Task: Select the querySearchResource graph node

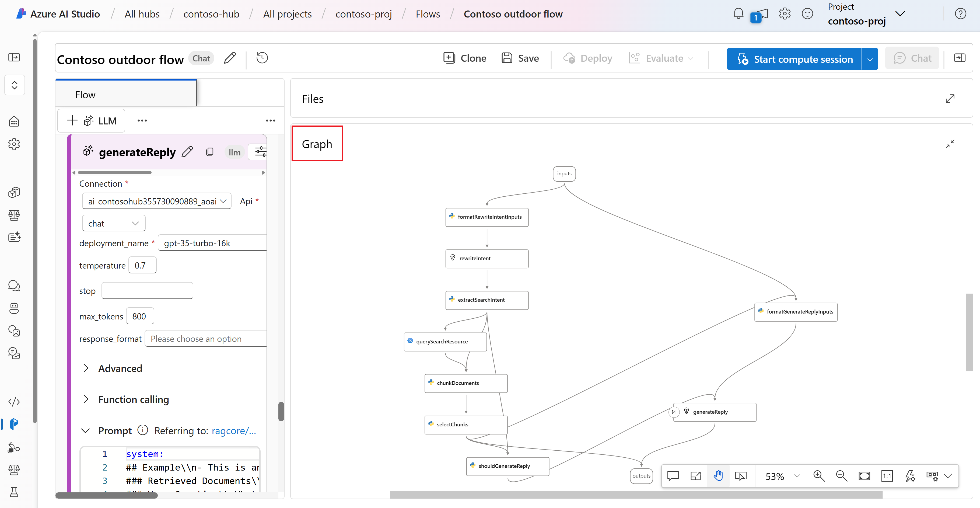Action: click(445, 342)
